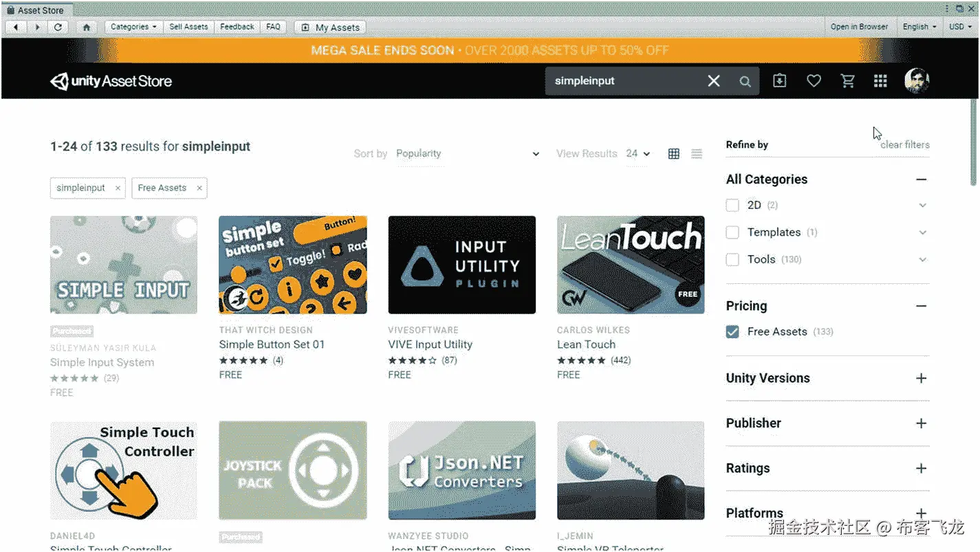Open the VIVE Input Utility title link
The width and height of the screenshot is (980, 552).
coord(430,344)
